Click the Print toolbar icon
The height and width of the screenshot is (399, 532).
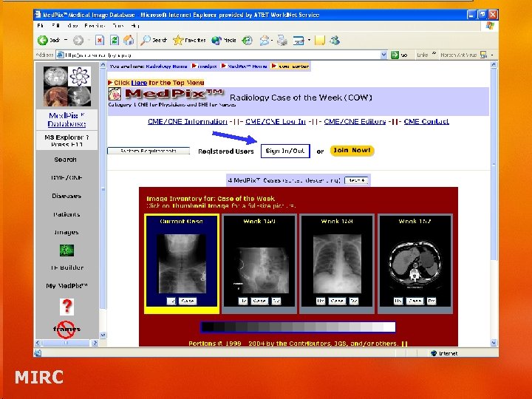(x=282, y=41)
